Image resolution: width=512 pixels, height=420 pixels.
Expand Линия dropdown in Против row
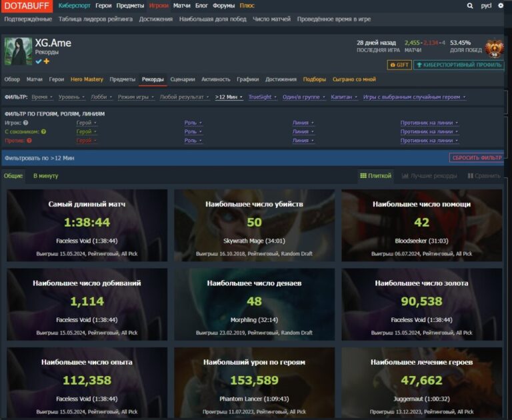click(303, 141)
